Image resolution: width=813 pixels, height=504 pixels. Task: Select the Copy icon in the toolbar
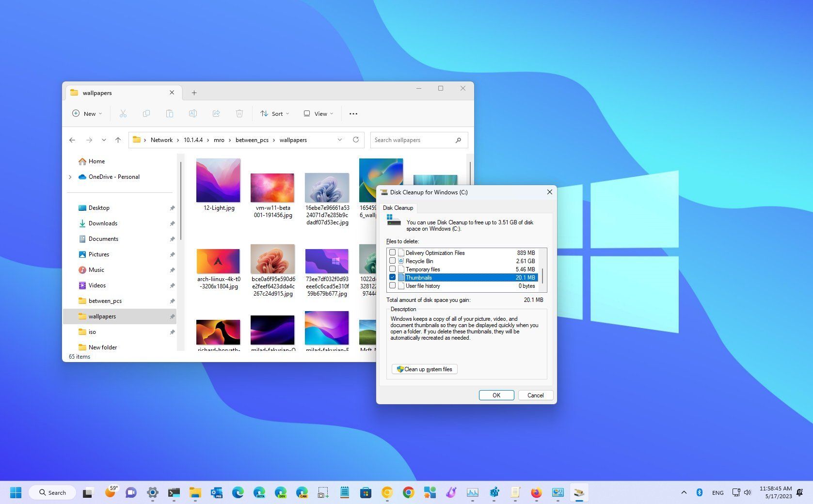coord(146,113)
